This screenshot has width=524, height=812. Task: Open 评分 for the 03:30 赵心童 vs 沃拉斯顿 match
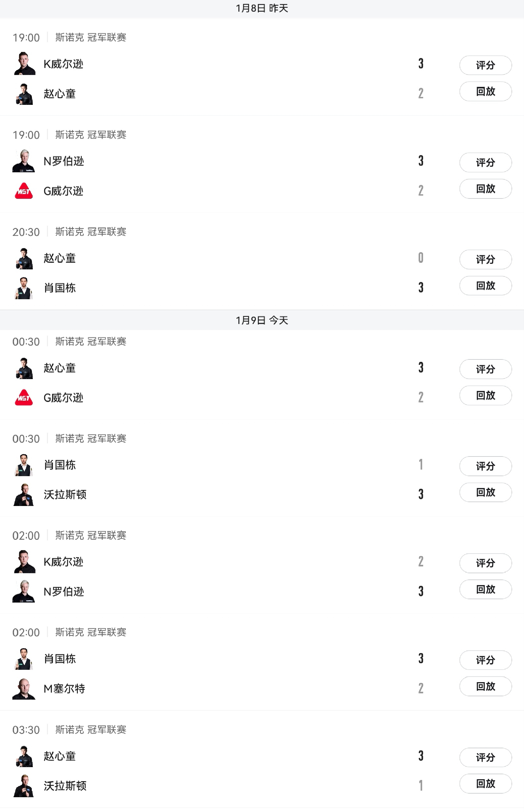(485, 757)
